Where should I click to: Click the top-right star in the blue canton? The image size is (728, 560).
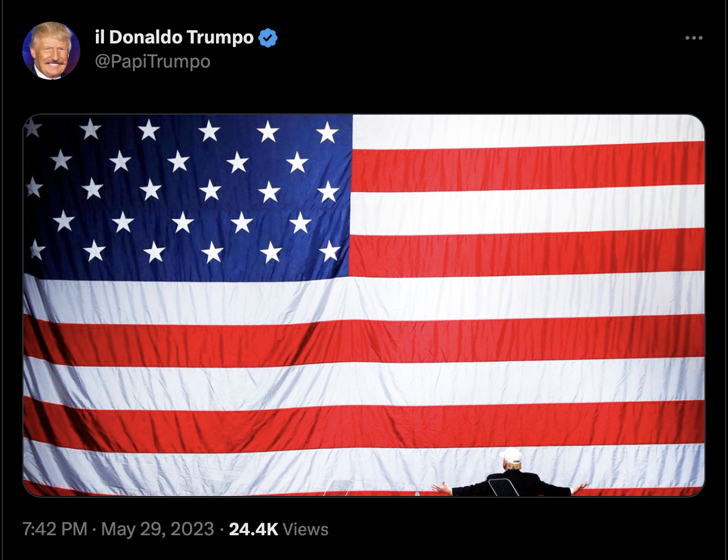coord(327,132)
